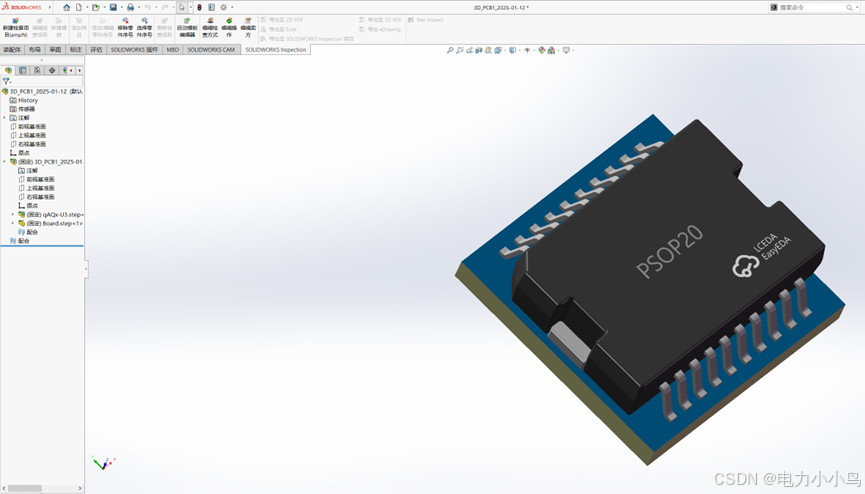Viewport: 865px width, 494px height.
Task: Click New Inspection Project button
Action: pos(15,27)
